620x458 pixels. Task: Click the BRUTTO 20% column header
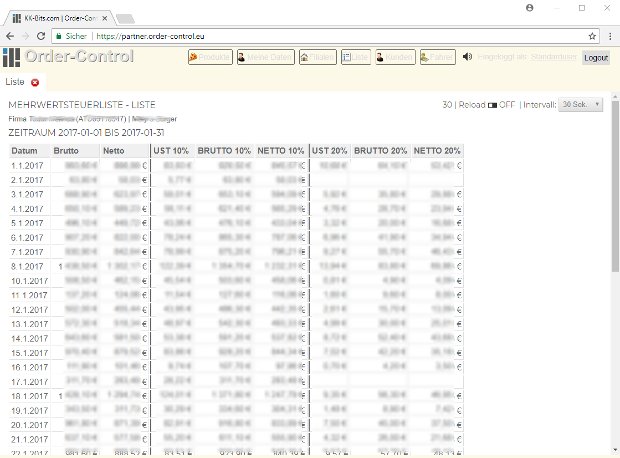pyautogui.click(x=380, y=151)
